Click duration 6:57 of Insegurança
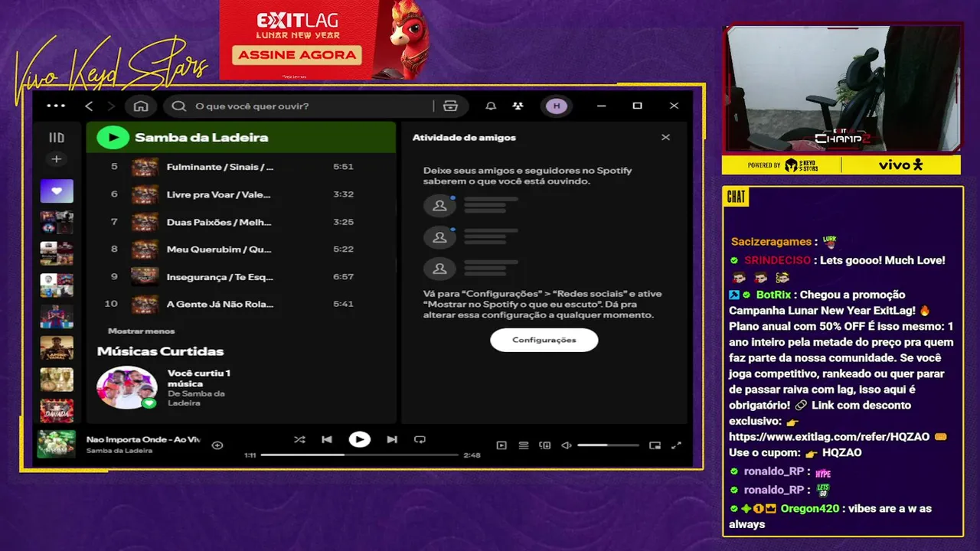Image resolution: width=980 pixels, height=551 pixels. pyautogui.click(x=343, y=276)
